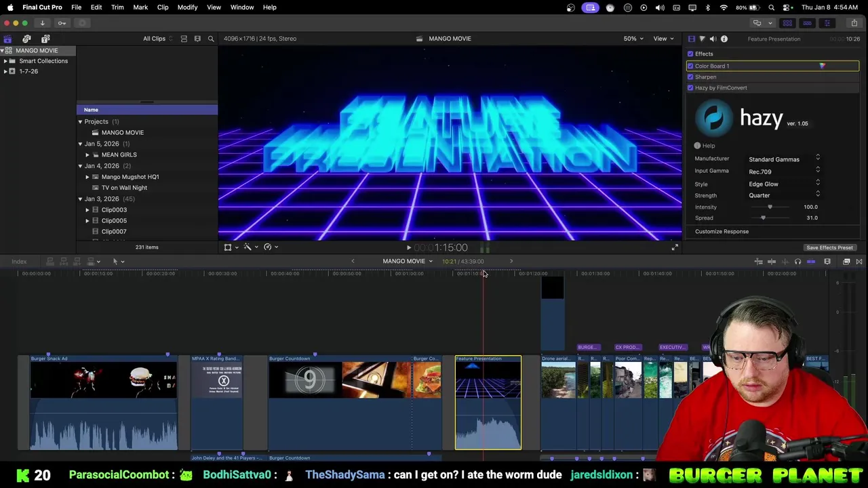Toggle the Timeline visibility button
This screenshot has height=488, width=868.
(x=807, y=23)
